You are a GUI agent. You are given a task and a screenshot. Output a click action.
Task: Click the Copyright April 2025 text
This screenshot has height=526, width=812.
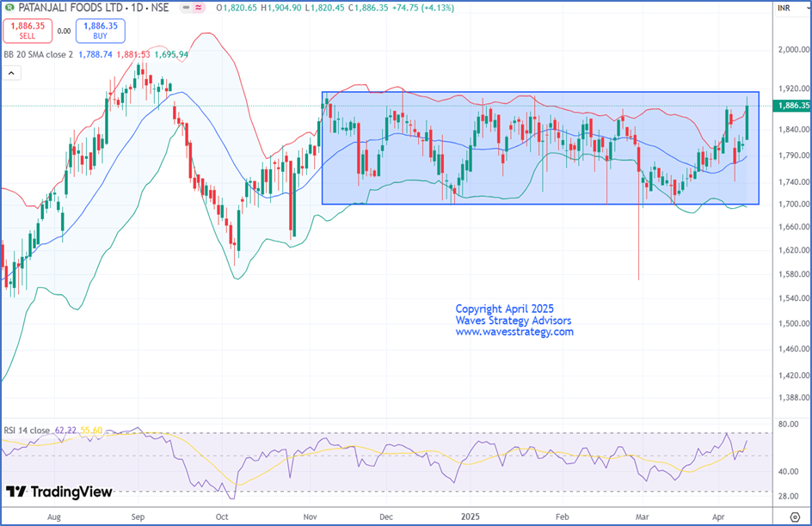[504, 309]
